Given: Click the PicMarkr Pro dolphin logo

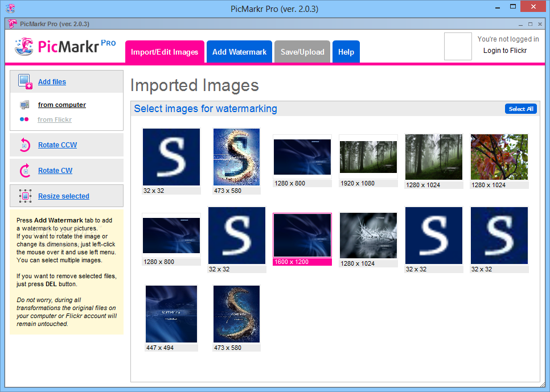Looking at the screenshot, I should 24,47.
